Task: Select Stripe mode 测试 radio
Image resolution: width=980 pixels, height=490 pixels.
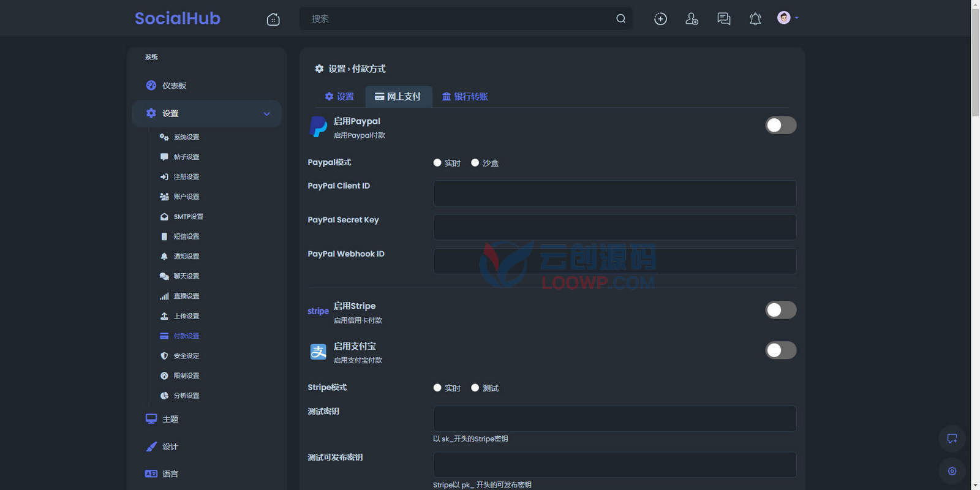Action: pyautogui.click(x=475, y=388)
